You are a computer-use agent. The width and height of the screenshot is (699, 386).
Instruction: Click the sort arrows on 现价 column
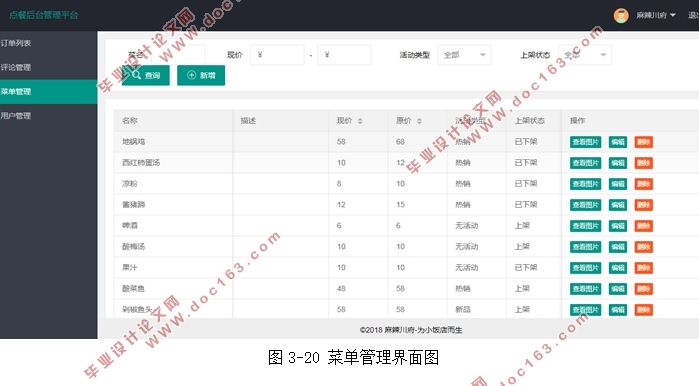[360, 121]
